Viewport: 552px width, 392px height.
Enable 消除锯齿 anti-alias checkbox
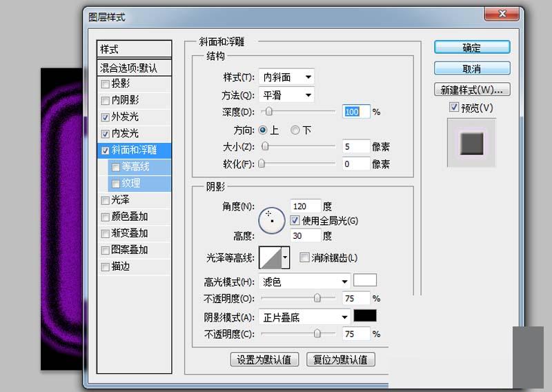click(x=304, y=258)
